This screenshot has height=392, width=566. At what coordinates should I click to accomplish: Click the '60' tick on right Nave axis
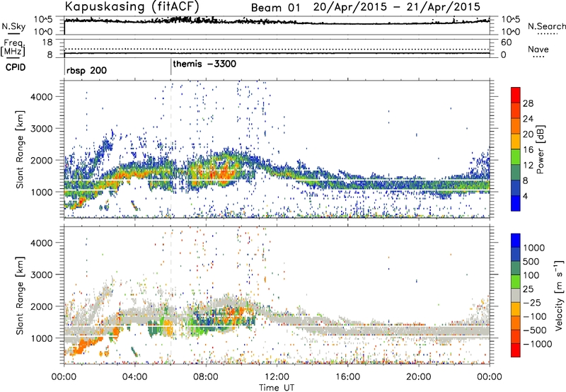[x=506, y=42]
